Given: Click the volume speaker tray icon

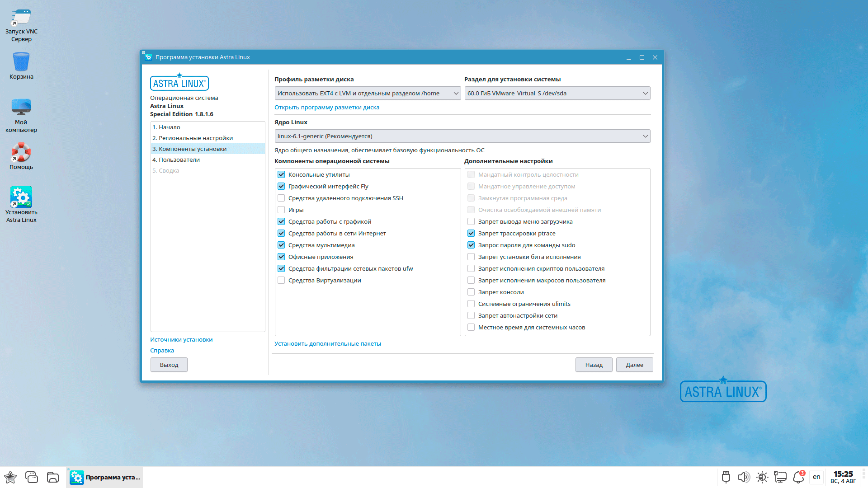Looking at the screenshot, I should [743, 477].
